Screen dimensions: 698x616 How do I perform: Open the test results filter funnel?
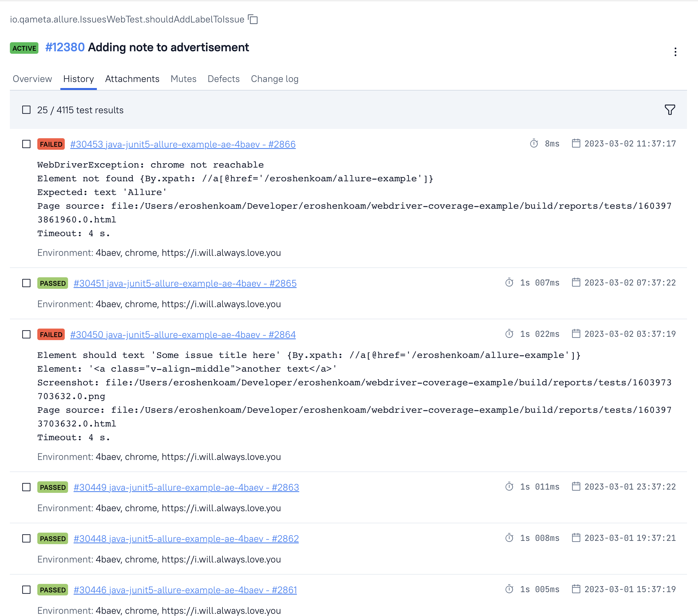[x=670, y=110]
